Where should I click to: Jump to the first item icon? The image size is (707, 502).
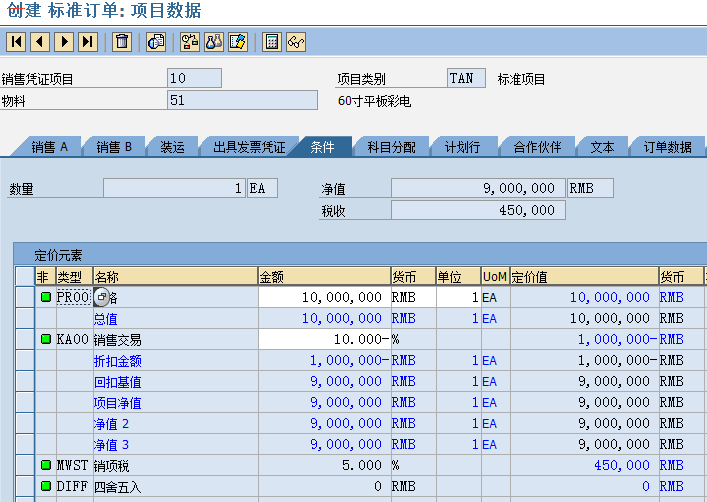point(16,42)
